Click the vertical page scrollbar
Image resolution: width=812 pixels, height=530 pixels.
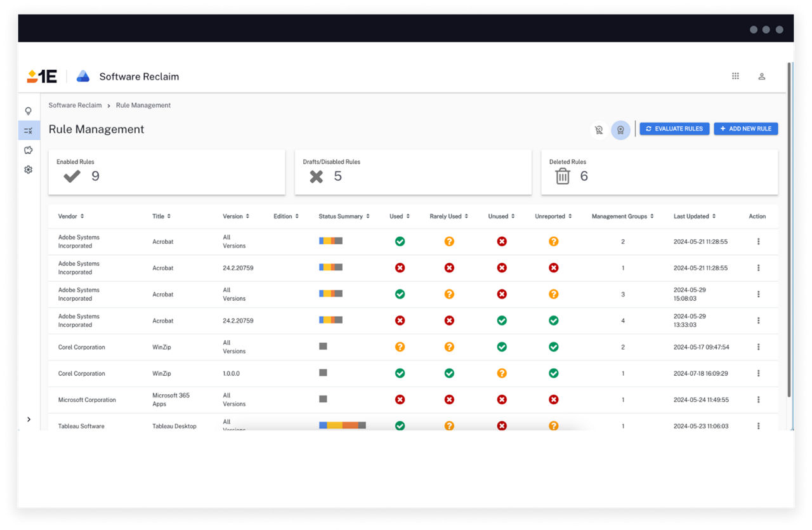point(789,229)
